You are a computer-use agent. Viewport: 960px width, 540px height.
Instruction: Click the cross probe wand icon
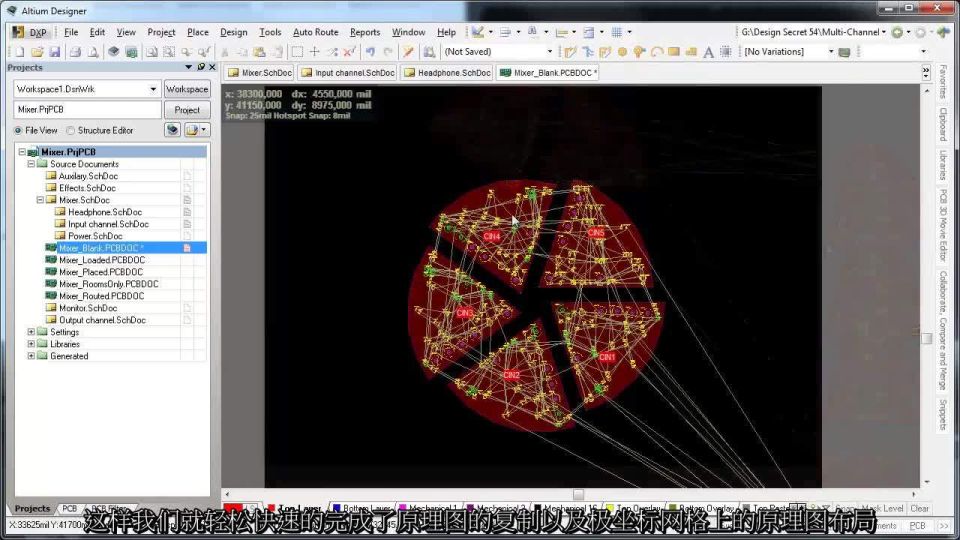click(408, 52)
